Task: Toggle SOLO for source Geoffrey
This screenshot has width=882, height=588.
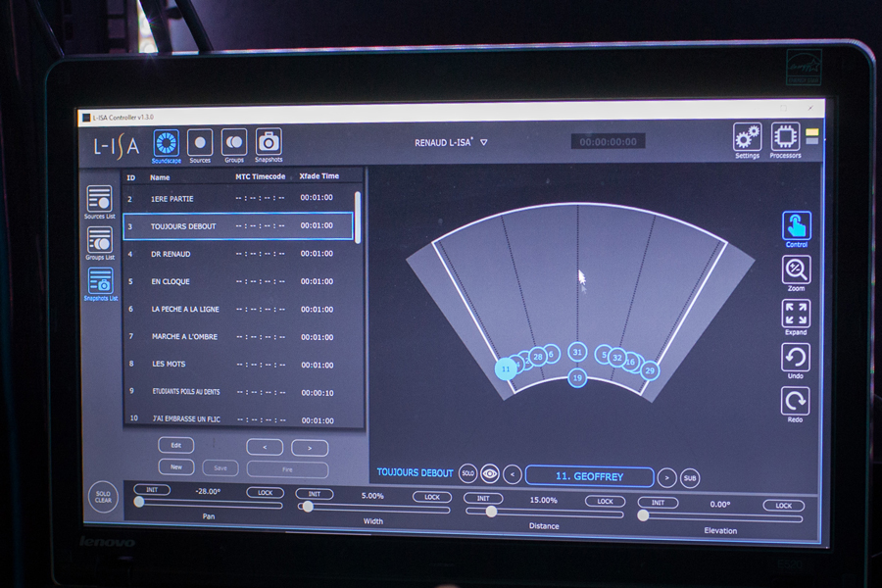Action: (x=467, y=473)
